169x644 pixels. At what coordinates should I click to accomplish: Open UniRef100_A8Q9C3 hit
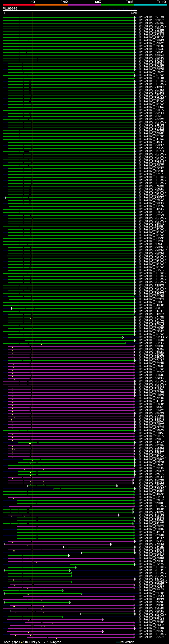click(x=152, y=460)
